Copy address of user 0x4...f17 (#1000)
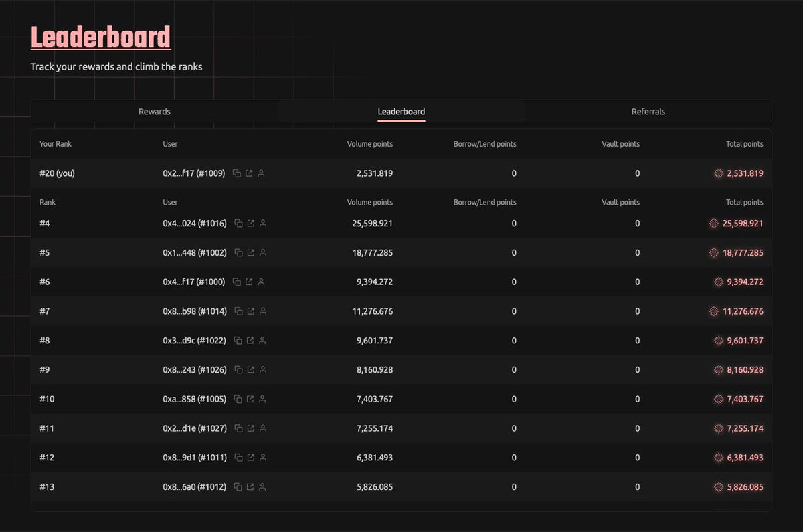 [237, 282]
